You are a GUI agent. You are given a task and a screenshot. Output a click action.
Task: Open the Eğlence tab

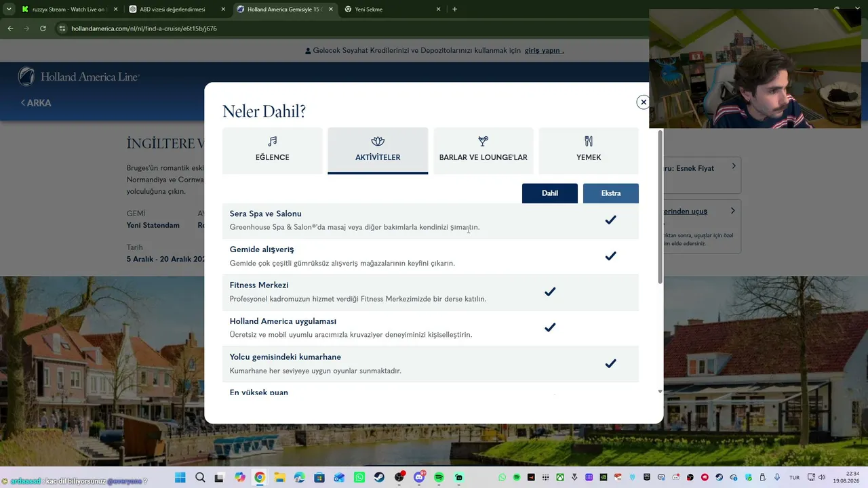(x=273, y=150)
